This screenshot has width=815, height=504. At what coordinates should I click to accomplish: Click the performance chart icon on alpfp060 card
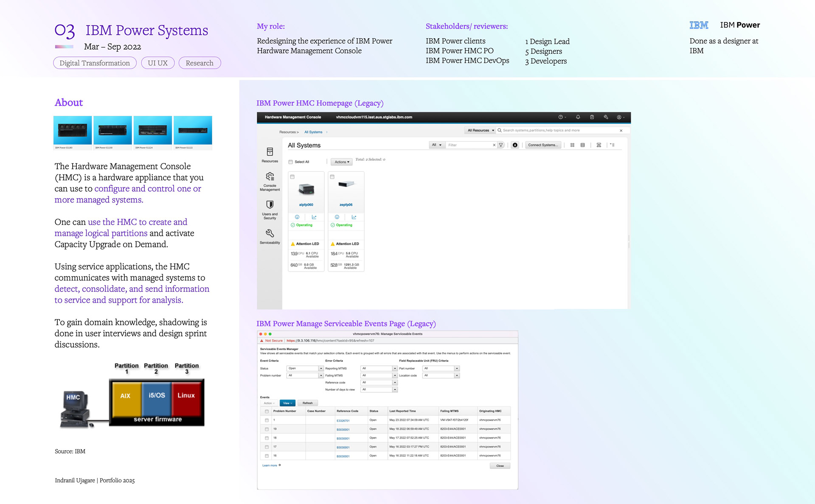pos(314,217)
